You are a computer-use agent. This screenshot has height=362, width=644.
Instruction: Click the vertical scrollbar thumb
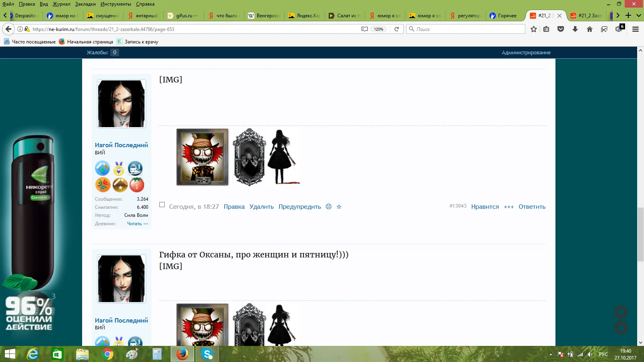click(x=640, y=234)
